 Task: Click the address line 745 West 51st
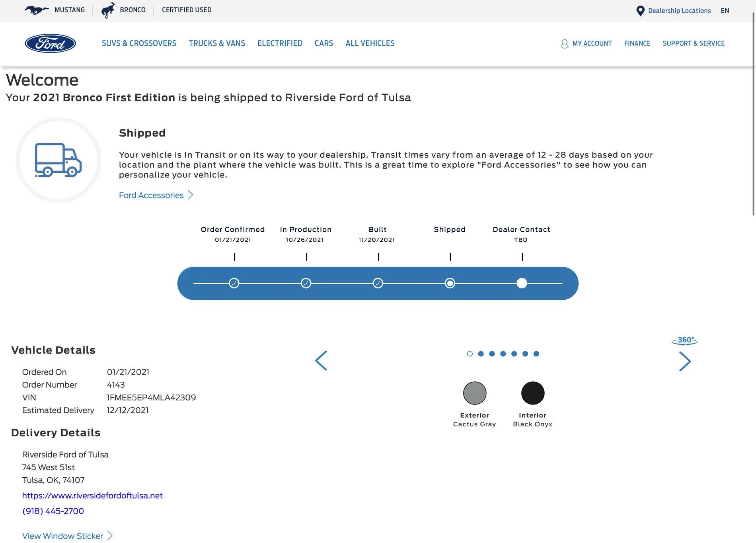(x=48, y=467)
